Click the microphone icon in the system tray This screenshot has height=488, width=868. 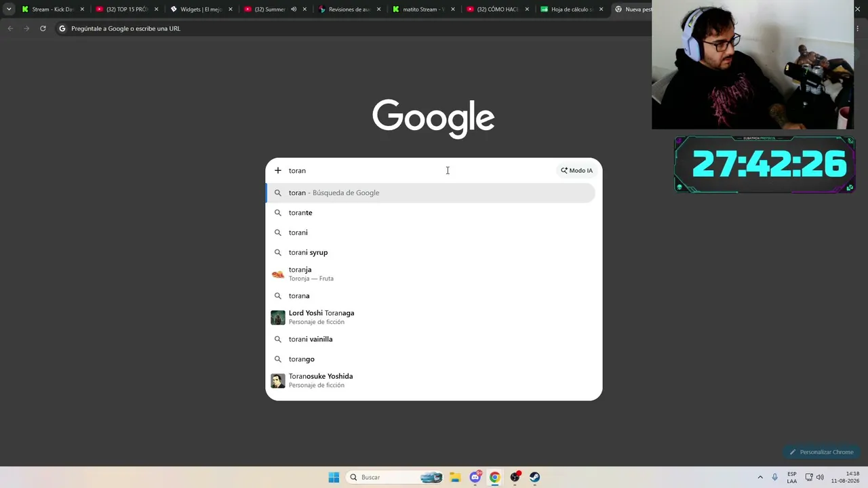pyautogui.click(x=775, y=477)
